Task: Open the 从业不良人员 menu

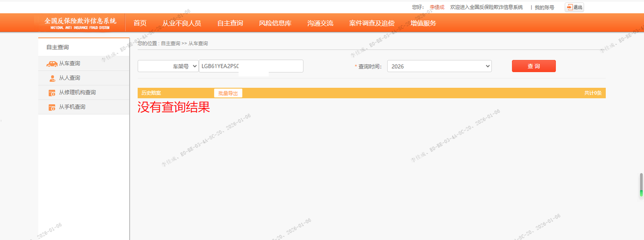Action: coord(182,23)
